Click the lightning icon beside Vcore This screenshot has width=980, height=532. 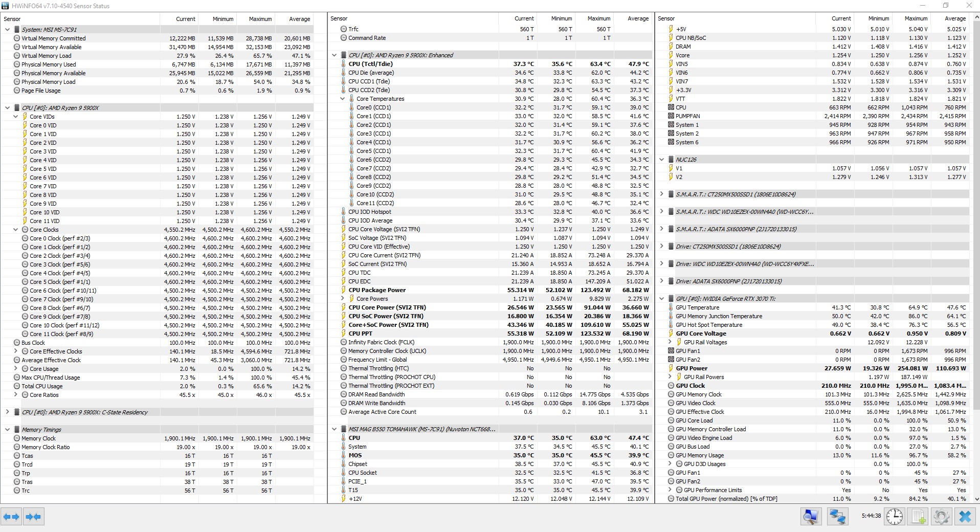point(671,55)
